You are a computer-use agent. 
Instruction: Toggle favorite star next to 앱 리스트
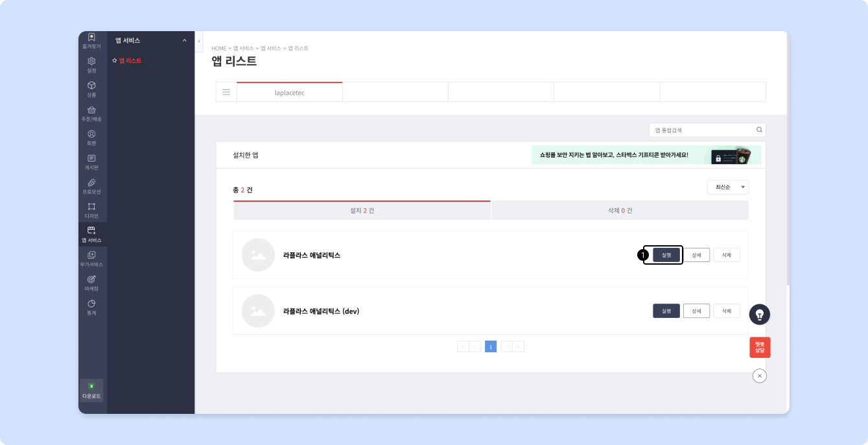[x=115, y=60]
